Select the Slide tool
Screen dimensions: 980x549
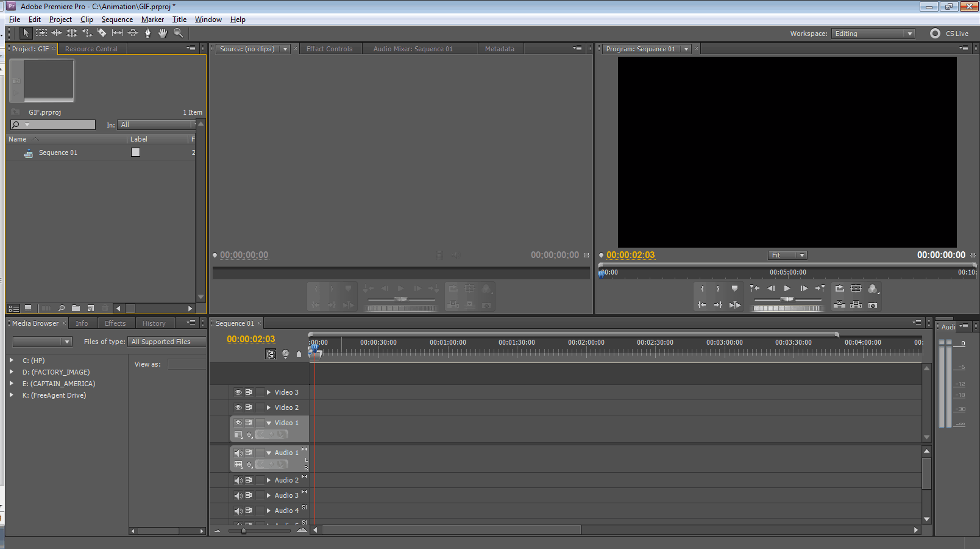[x=133, y=33]
